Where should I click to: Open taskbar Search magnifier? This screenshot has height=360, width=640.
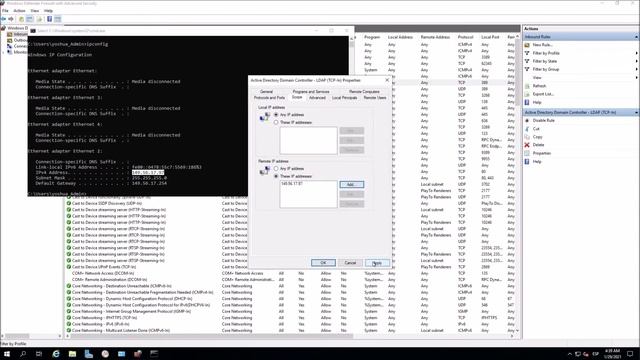(x=23, y=354)
